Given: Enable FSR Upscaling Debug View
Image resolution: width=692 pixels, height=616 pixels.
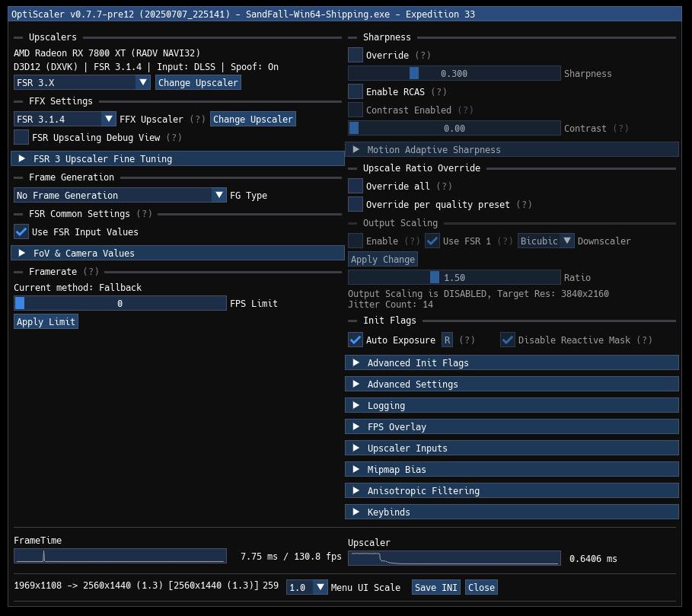Looking at the screenshot, I should point(21,137).
